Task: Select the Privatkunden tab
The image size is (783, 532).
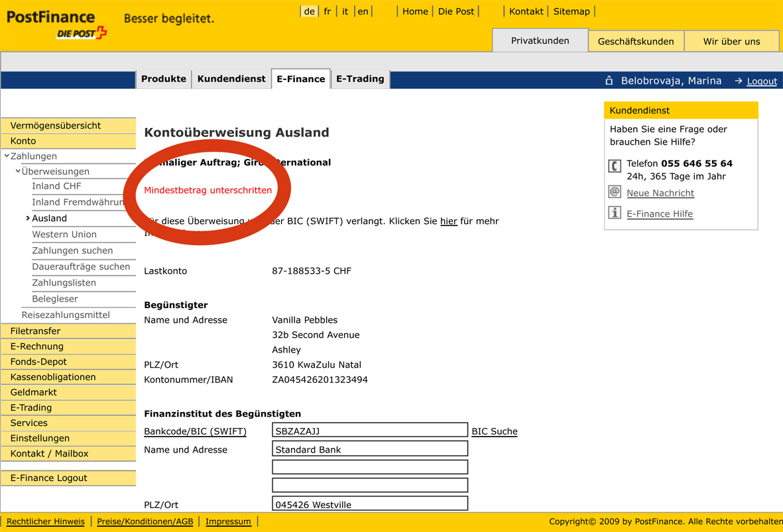Action: point(540,40)
